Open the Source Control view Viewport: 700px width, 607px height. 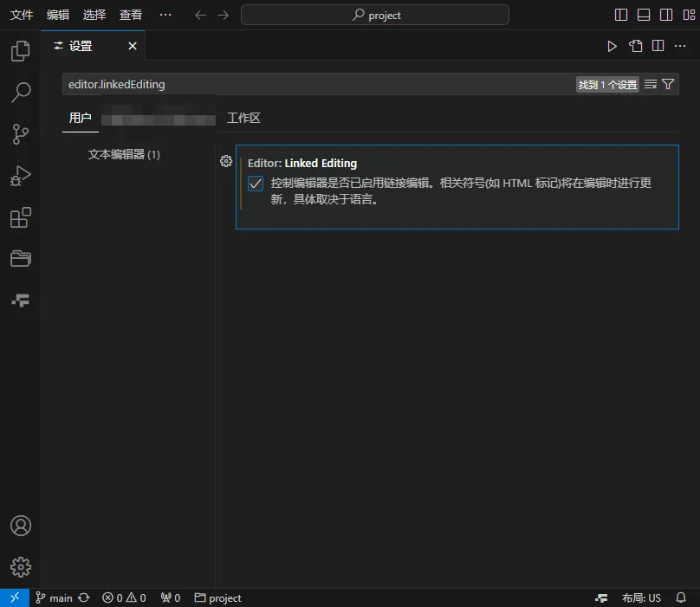(x=20, y=134)
